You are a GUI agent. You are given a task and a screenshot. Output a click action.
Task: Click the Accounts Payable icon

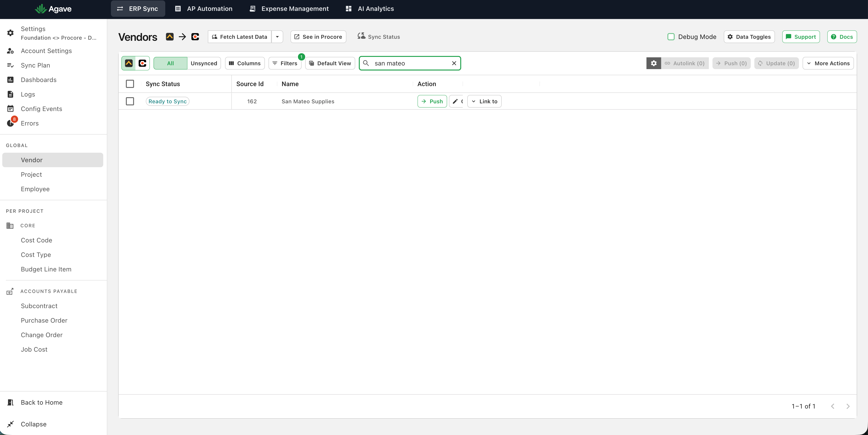coord(10,292)
